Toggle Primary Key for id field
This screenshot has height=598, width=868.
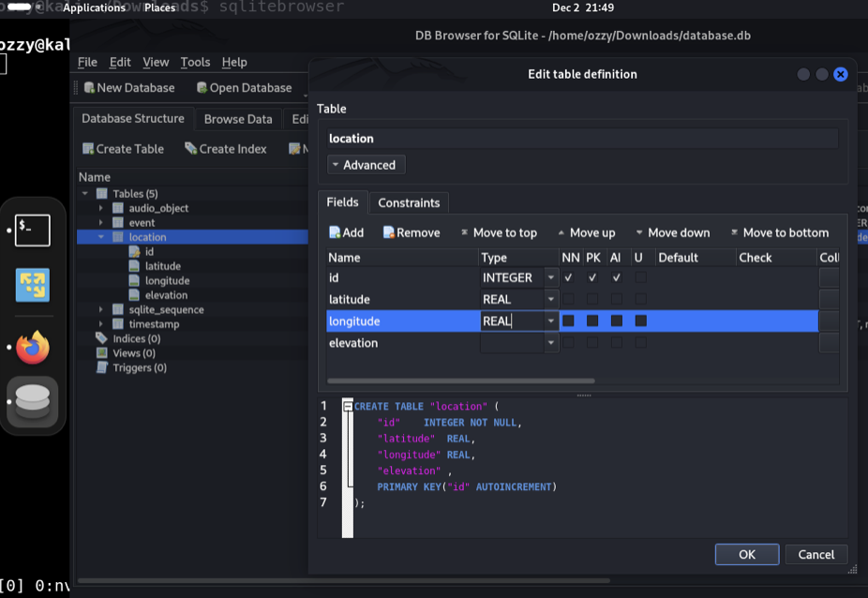coord(592,277)
